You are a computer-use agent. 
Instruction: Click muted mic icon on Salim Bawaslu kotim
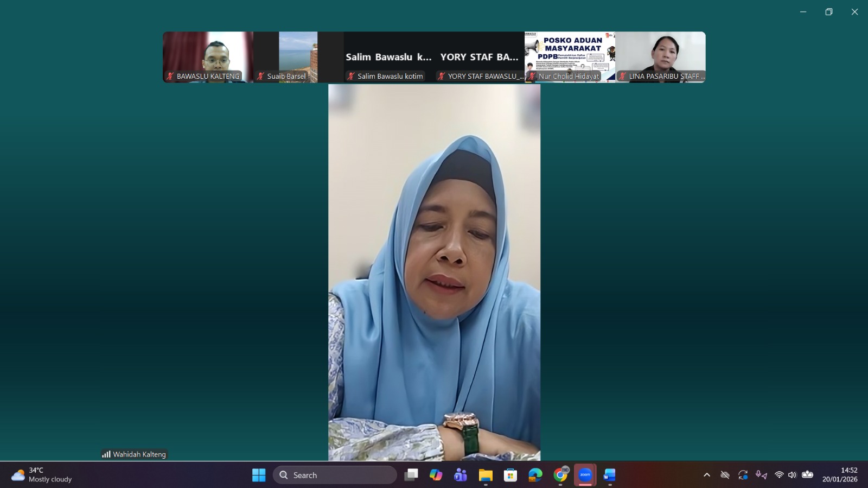pos(351,76)
